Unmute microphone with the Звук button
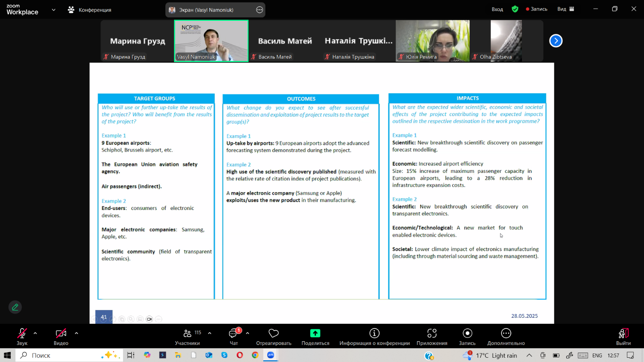The height and width of the screenshot is (362, 644). coord(22,337)
